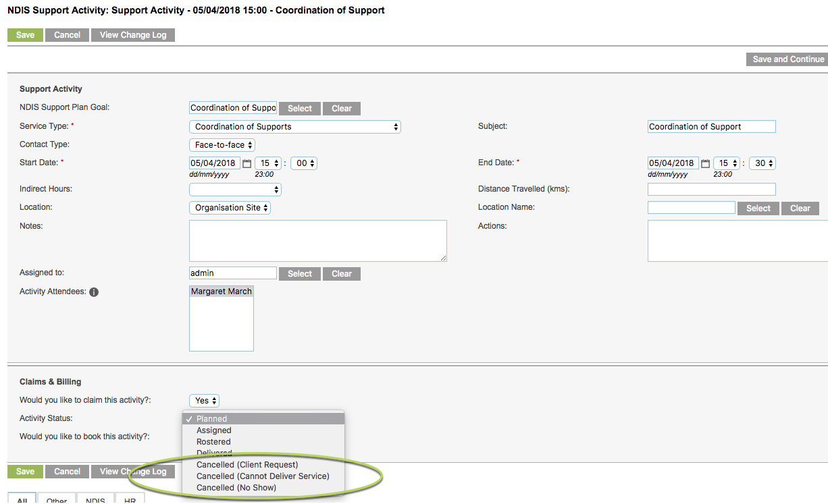Click the NDIS Support Activity page title
The image size is (828, 504).
[x=196, y=11]
